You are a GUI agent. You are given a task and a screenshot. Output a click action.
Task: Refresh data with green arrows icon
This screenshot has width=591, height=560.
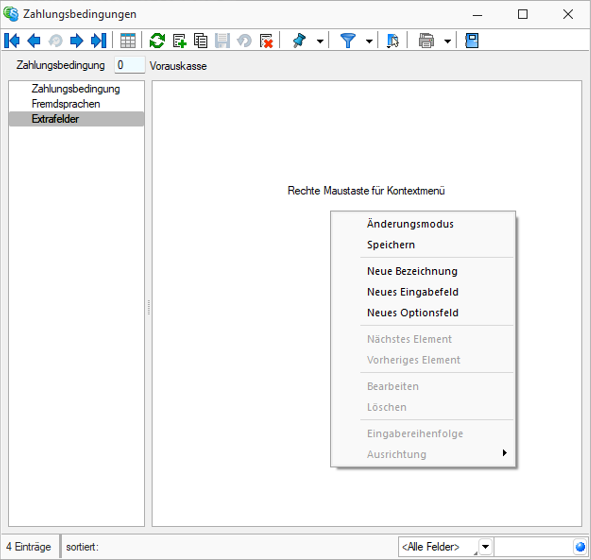click(x=157, y=41)
